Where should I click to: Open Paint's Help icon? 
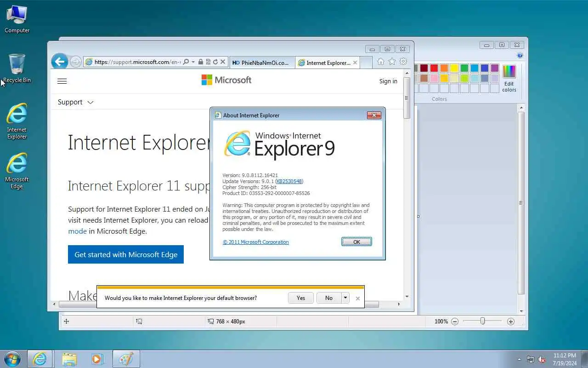click(520, 56)
